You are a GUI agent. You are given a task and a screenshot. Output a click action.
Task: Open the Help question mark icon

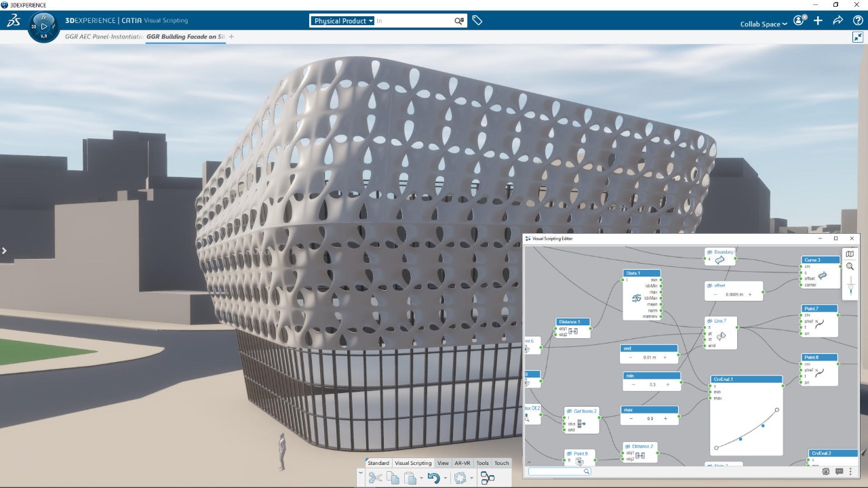pos(858,20)
